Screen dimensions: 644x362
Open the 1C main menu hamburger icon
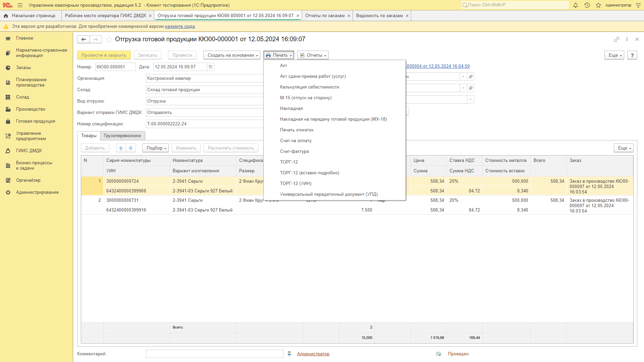[x=20, y=5]
